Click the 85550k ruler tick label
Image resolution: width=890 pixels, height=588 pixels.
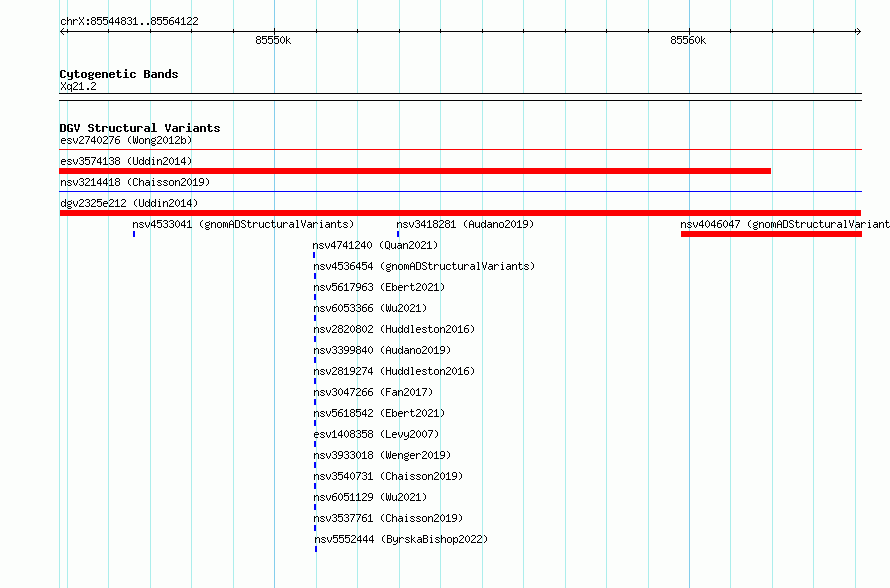click(x=273, y=40)
